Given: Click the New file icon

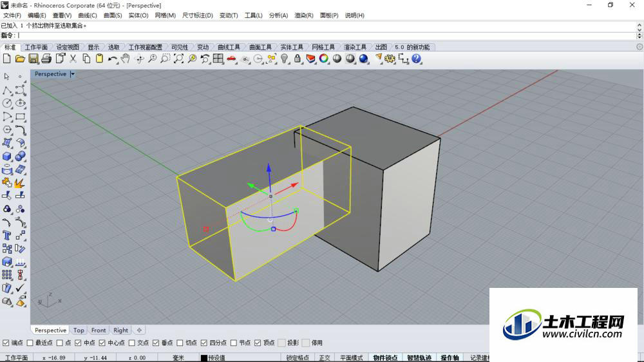Looking at the screenshot, I should pyautogui.click(x=6, y=59).
